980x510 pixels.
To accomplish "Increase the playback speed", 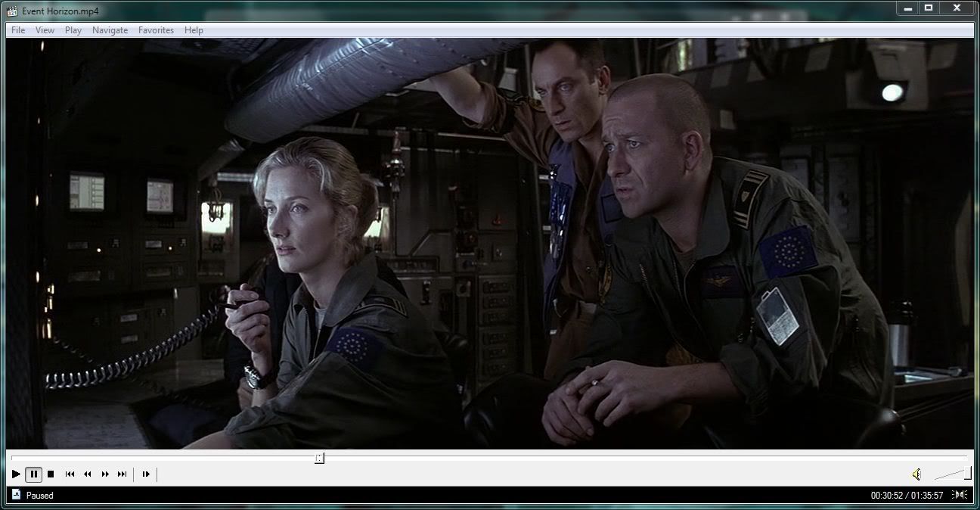I will (x=105, y=474).
